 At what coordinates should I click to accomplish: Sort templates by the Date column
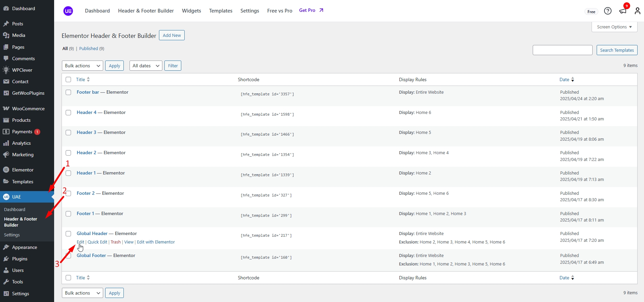pos(564,79)
